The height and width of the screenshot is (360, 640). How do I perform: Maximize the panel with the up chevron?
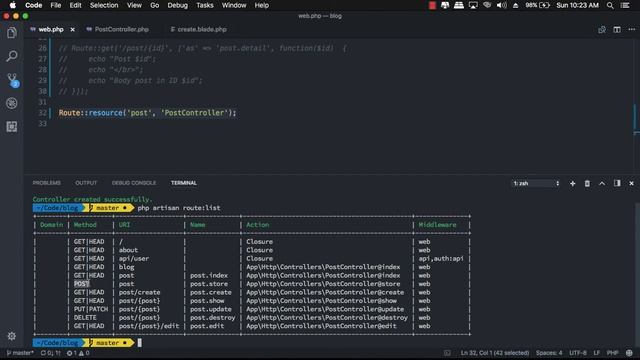pos(602,184)
